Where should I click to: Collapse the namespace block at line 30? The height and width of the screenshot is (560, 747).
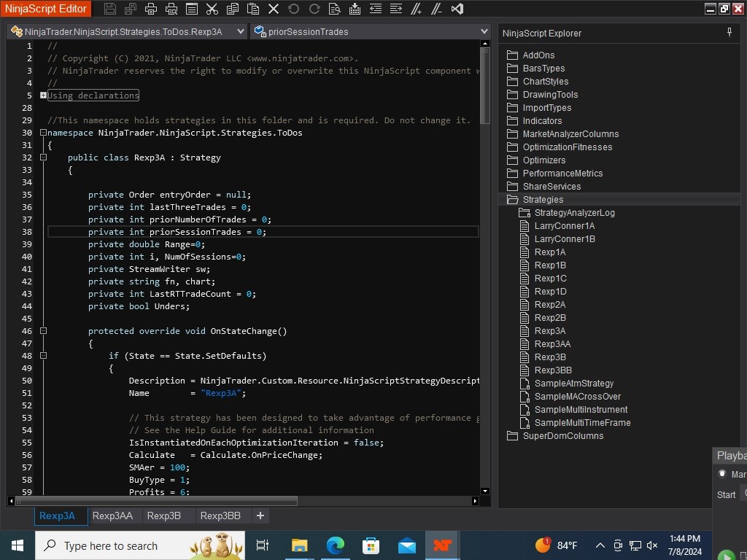tap(43, 133)
